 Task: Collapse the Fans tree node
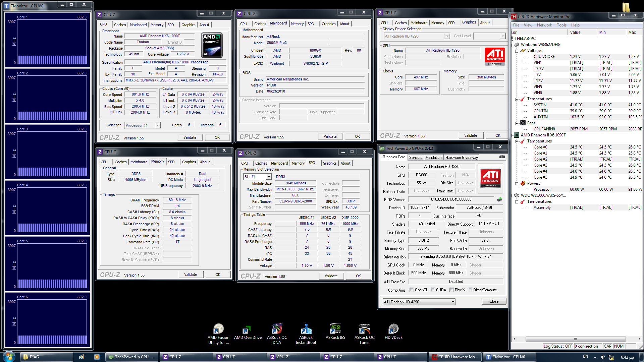click(517, 123)
